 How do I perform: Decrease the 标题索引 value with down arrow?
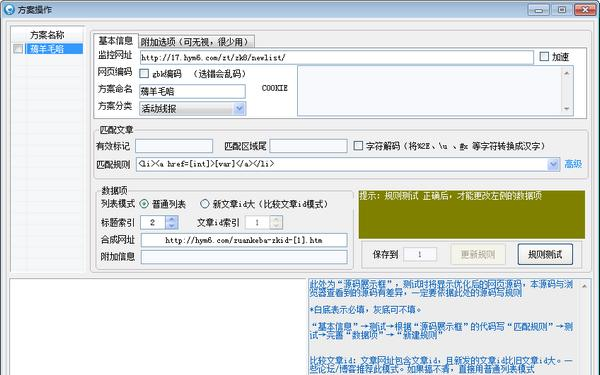point(171,226)
